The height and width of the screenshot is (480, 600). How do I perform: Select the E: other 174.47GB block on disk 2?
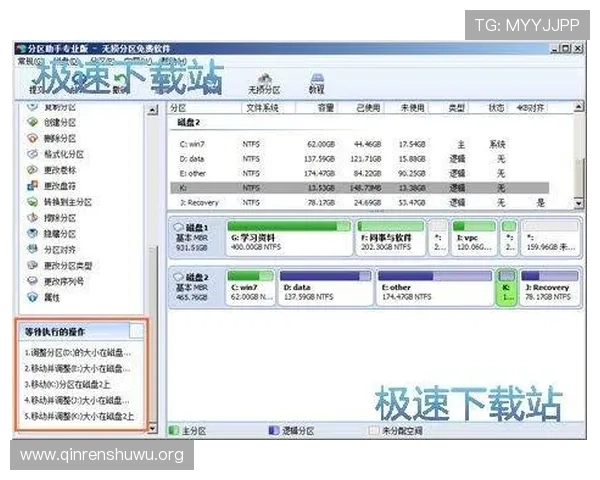[x=435, y=287]
